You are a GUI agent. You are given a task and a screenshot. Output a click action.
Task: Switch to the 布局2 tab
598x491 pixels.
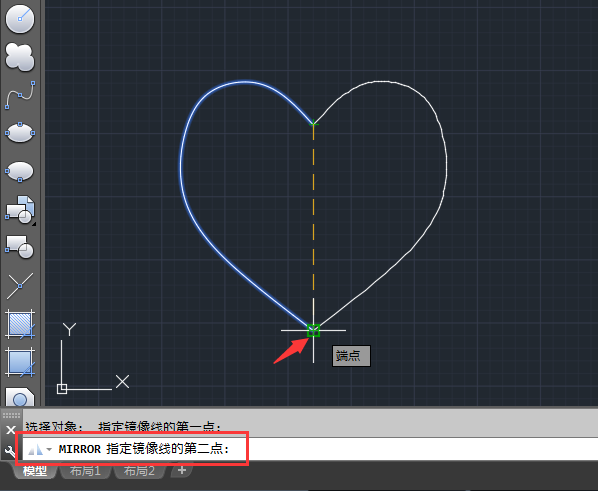[139, 471]
